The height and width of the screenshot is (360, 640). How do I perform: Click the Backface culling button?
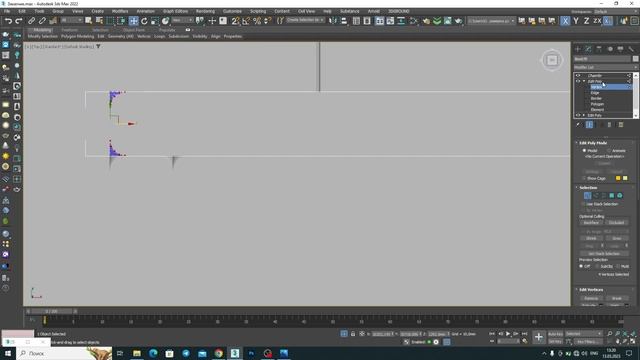coord(591,223)
